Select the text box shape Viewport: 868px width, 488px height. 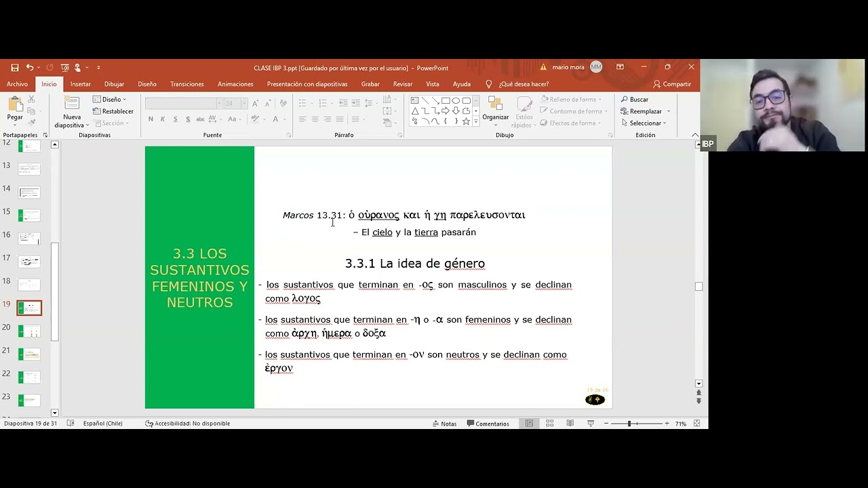coord(414,100)
